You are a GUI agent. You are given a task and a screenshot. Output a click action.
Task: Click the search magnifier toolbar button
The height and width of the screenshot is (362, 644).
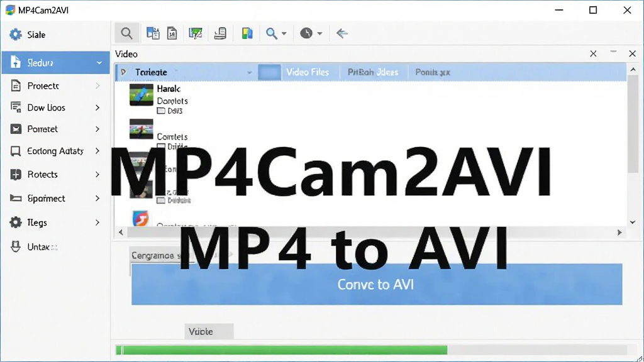(x=126, y=33)
